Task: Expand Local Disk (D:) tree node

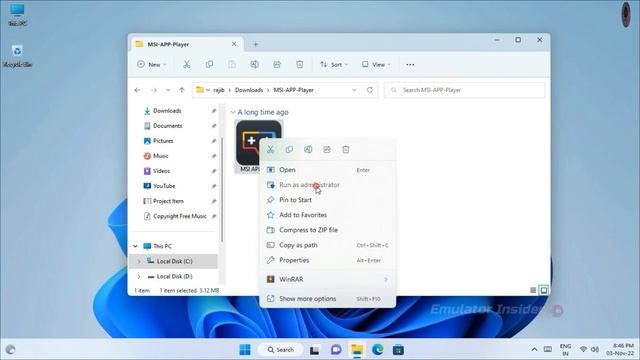Action: pyautogui.click(x=139, y=276)
